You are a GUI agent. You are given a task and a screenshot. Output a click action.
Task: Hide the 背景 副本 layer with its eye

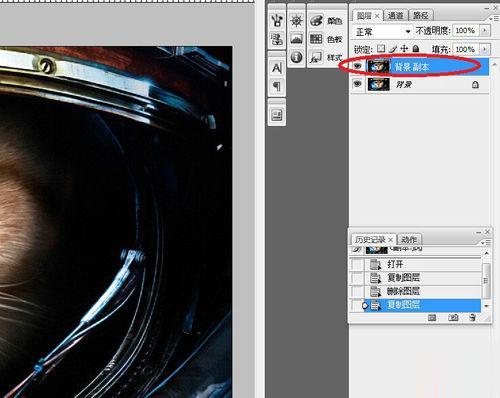coord(357,66)
